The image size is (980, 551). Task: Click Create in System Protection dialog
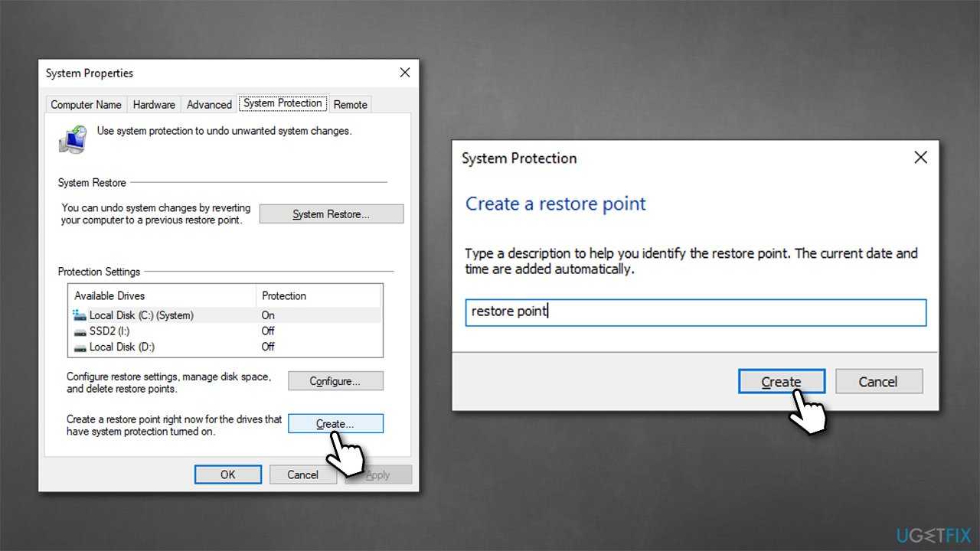click(782, 381)
